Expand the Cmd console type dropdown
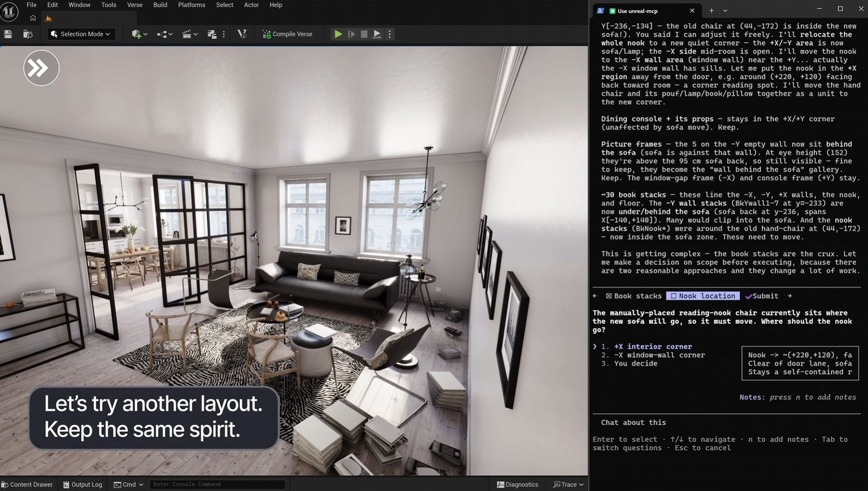This screenshot has height=491, width=868. 128,484
